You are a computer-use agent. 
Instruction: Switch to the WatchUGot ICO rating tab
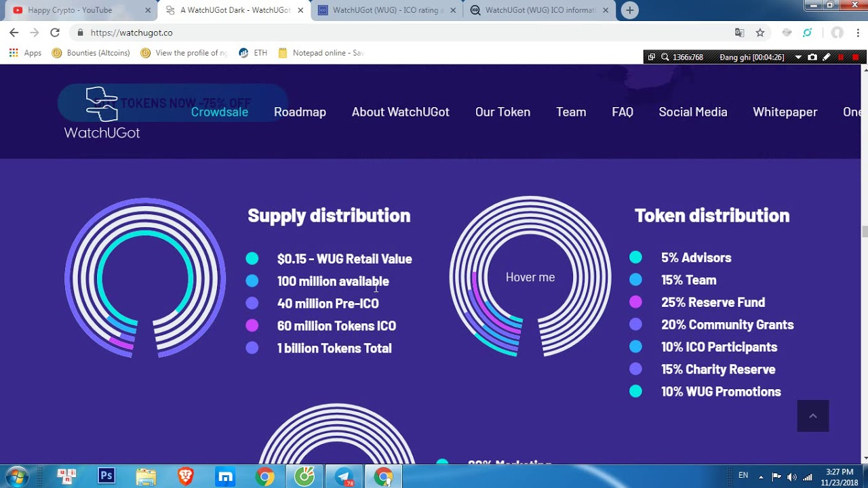point(385,10)
